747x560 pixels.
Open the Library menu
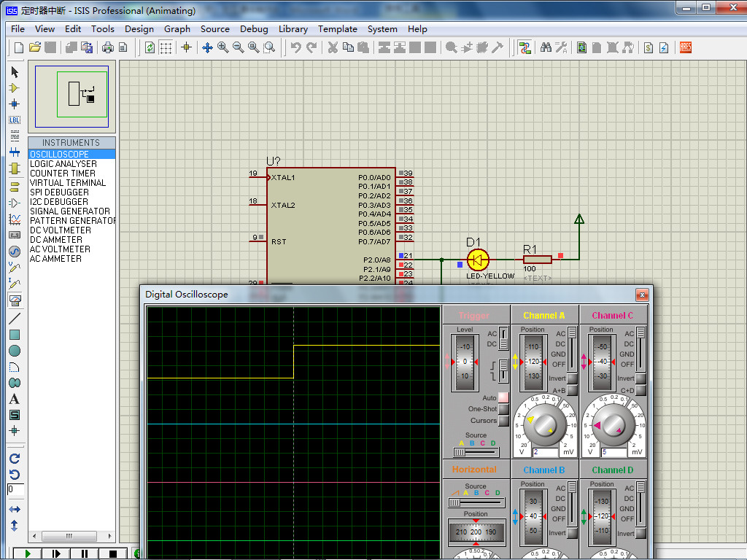(x=293, y=29)
